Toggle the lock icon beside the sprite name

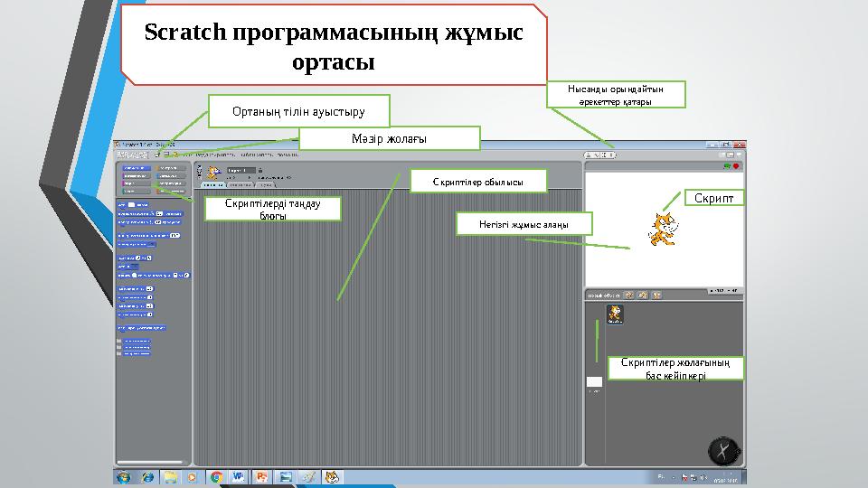(260, 171)
